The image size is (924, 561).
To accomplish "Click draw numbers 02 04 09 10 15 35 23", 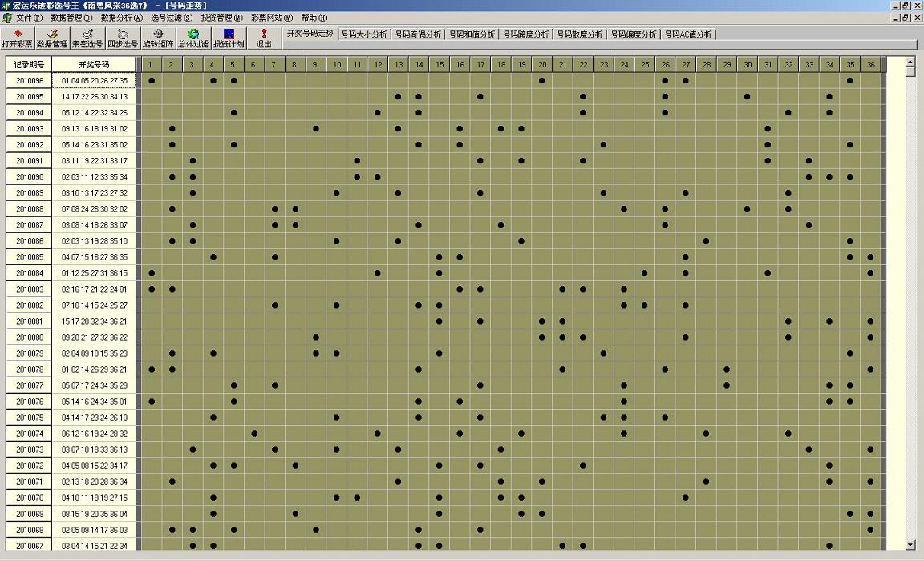I will click(94, 353).
